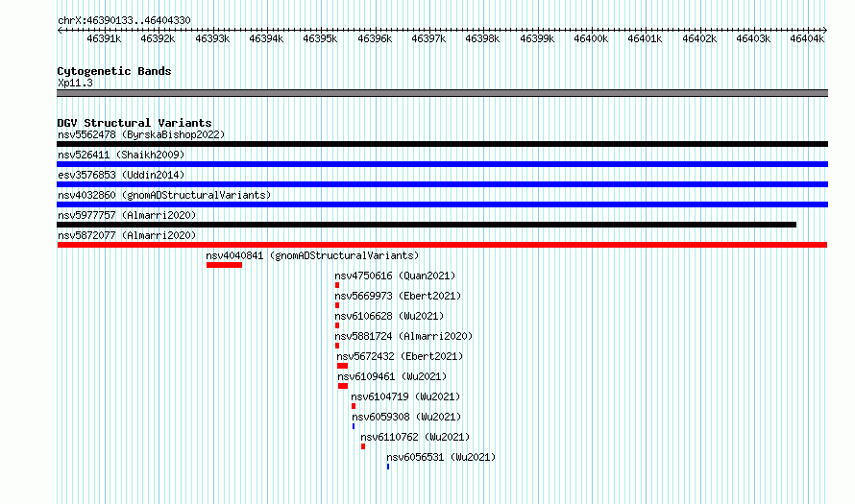855x504 pixels.
Task: Open the nsv6104719 (Wu2021) label
Action: 405,396
